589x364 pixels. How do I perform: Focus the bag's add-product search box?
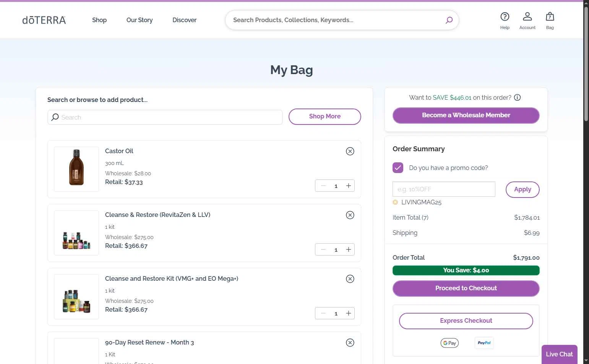tap(165, 117)
